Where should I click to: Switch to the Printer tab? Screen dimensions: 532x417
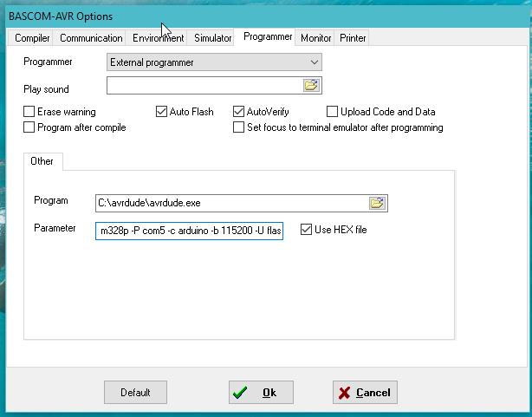click(x=353, y=38)
